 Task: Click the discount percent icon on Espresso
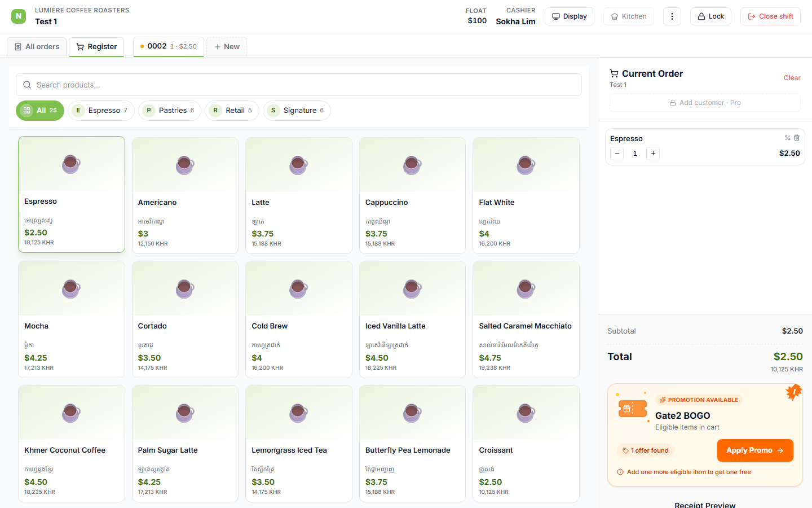coord(788,138)
